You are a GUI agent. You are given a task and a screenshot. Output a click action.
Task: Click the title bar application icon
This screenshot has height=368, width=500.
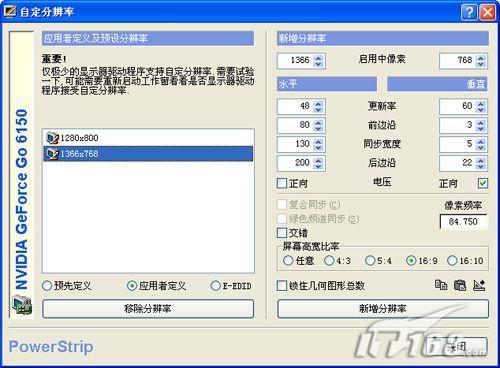(10, 12)
